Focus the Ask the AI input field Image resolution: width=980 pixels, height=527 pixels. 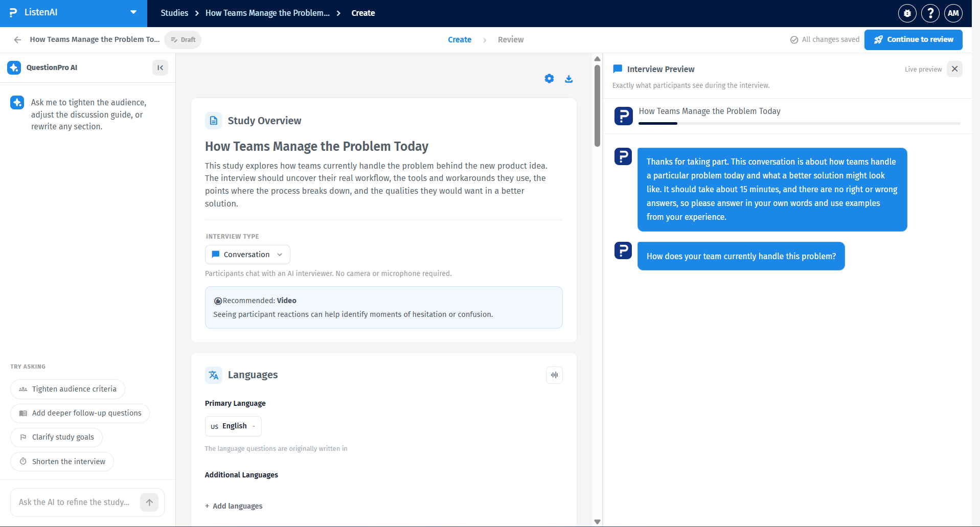point(75,502)
